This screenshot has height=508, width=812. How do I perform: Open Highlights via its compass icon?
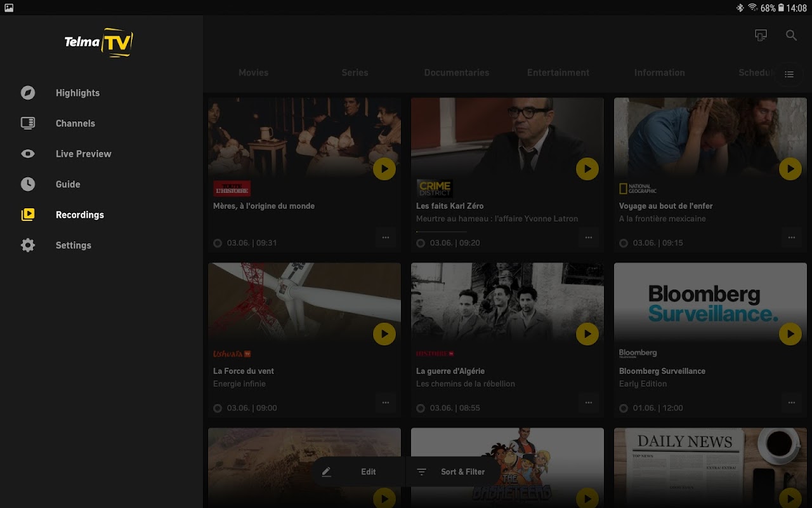click(28, 93)
